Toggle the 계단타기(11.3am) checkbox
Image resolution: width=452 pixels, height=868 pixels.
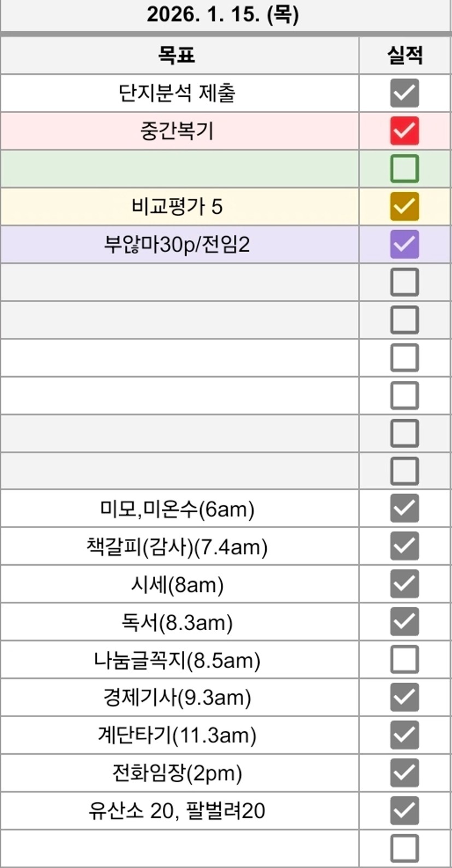[404, 735]
